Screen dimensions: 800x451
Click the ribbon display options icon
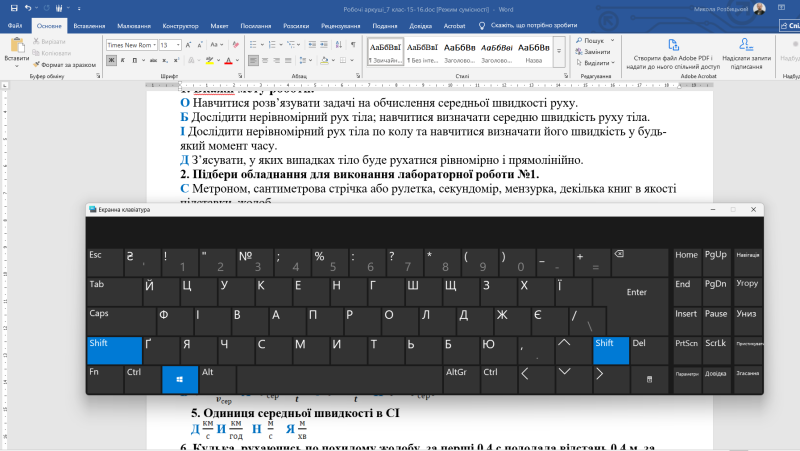click(781, 8)
